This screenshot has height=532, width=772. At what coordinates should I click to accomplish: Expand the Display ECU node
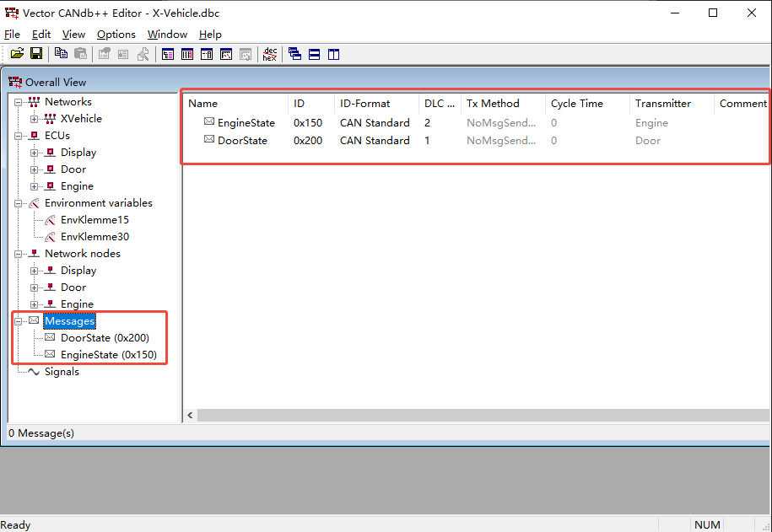click(34, 153)
